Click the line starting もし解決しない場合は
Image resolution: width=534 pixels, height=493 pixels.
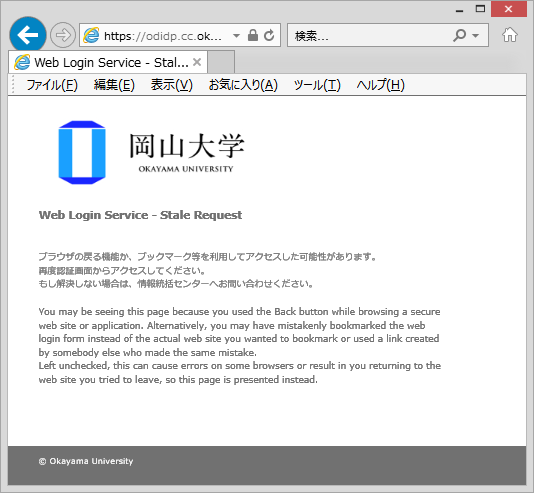coord(176,284)
